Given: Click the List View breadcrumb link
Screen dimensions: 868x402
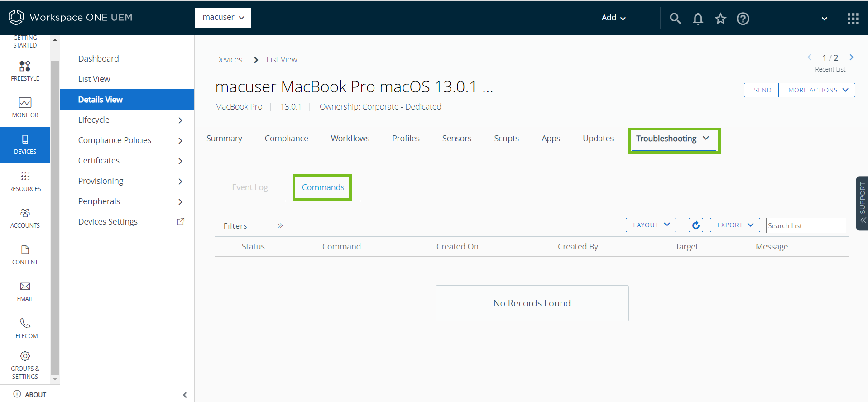Looking at the screenshot, I should point(282,60).
